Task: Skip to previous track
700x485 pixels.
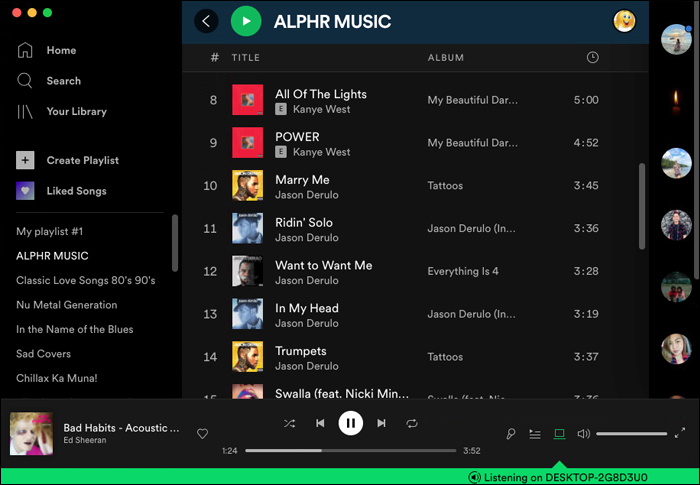Action: [x=320, y=423]
